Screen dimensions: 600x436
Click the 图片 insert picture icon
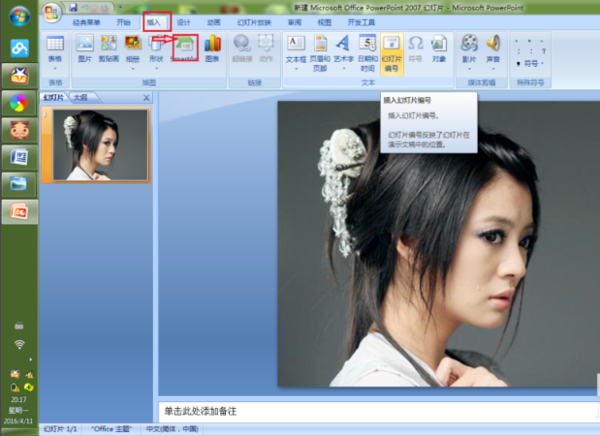click(85, 49)
